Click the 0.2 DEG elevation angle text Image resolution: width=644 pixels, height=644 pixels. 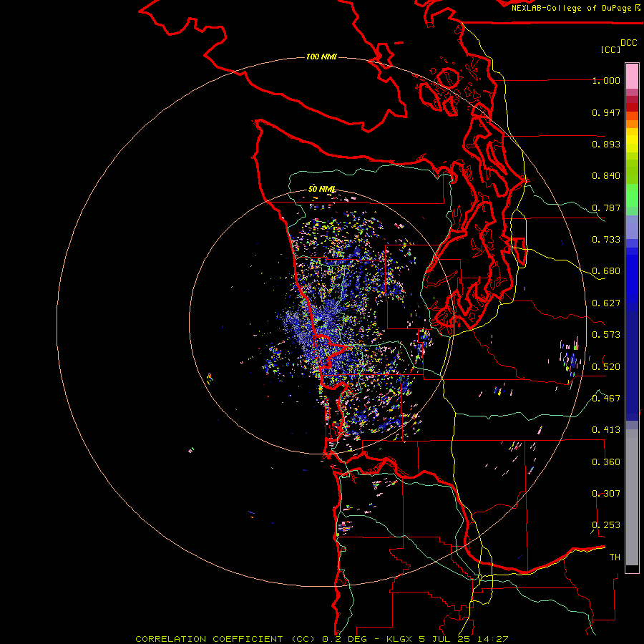345,639
